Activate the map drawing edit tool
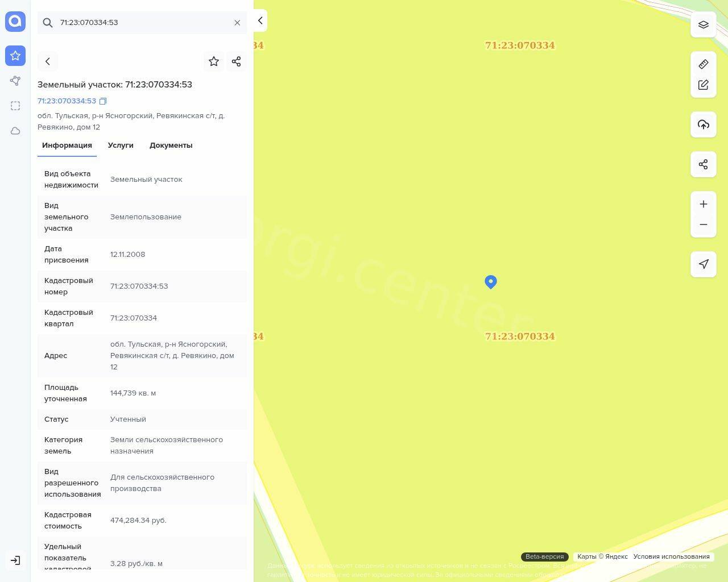The image size is (728, 582). click(x=704, y=85)
